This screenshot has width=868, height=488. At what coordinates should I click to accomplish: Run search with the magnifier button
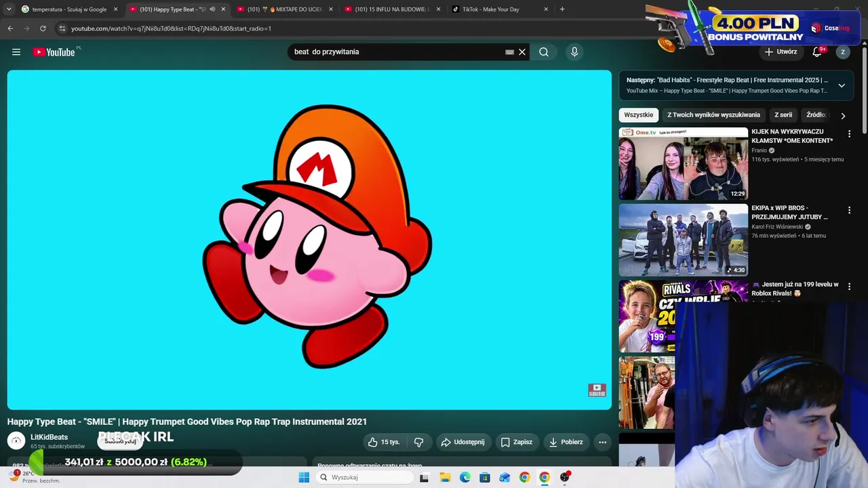544,52
